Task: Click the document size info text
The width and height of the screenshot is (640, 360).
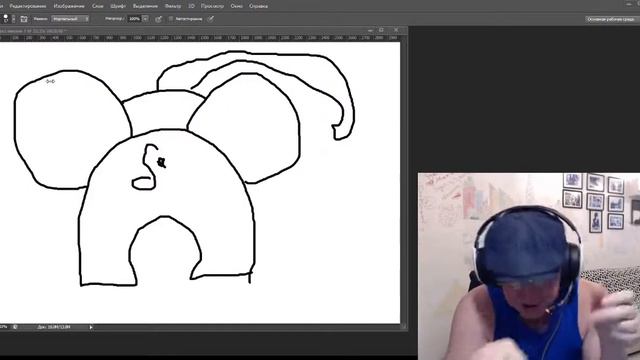Action: [x=53, y=327]
